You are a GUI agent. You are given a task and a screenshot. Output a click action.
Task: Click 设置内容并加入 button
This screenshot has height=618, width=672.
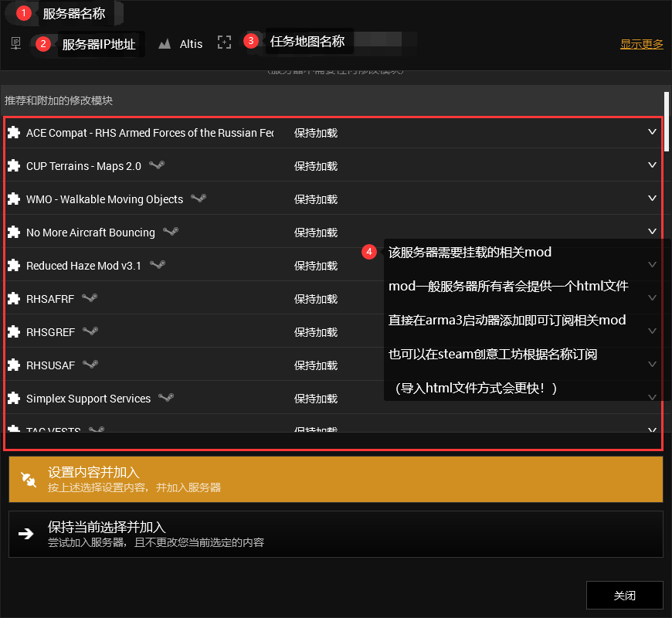pyautogui.click(x=336, y=479)
